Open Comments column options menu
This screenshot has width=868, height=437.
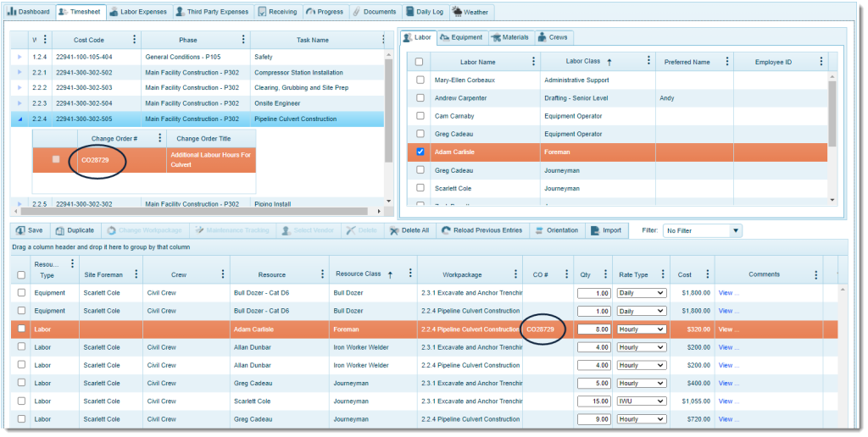coord(816,274)
